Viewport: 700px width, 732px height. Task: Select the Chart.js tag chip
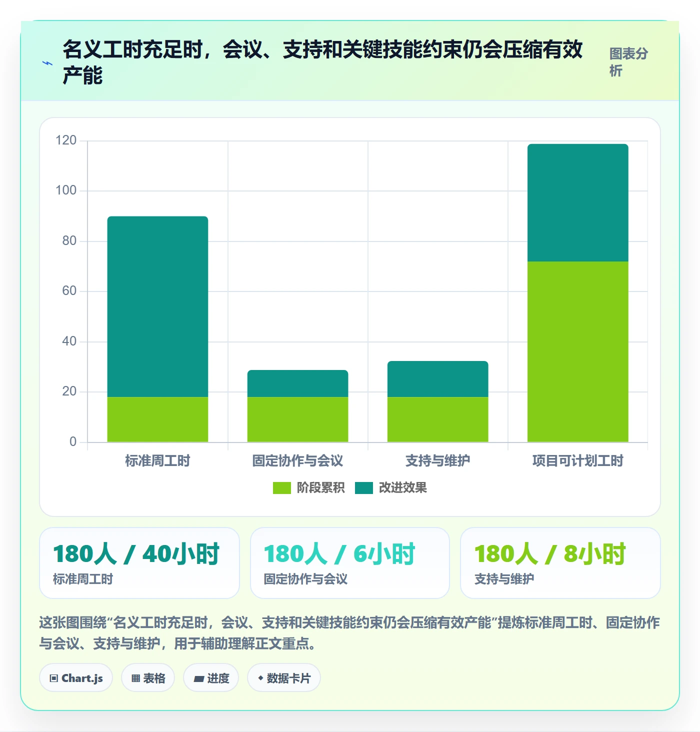[x=76, y=678]
